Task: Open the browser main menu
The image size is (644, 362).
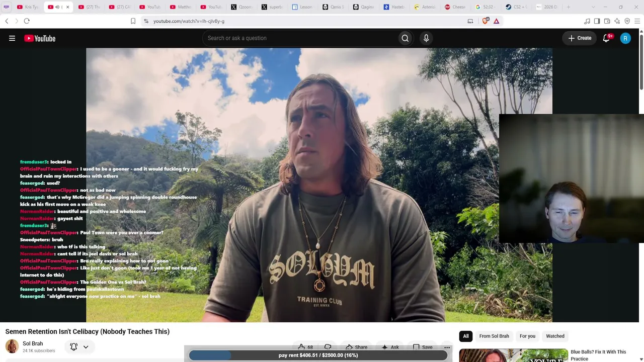Action: coord(637,21)
